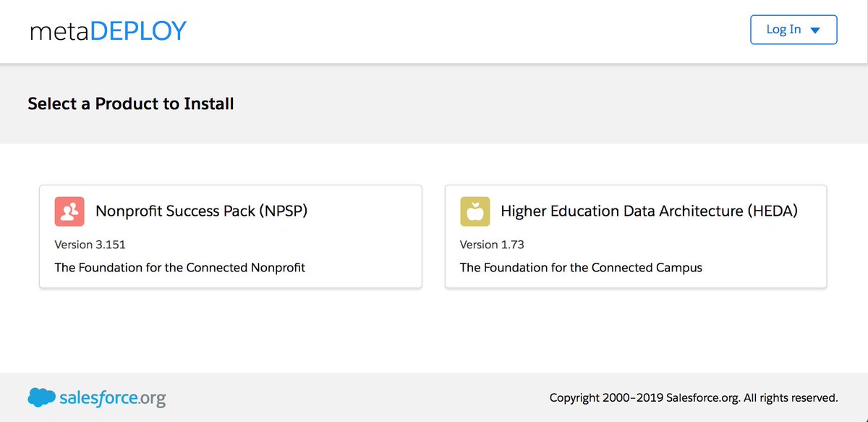The width and height of the screenshot is (868, 422).
Task: Click the 'Select a Product to Install' heading
Action: tap(131, 104)
